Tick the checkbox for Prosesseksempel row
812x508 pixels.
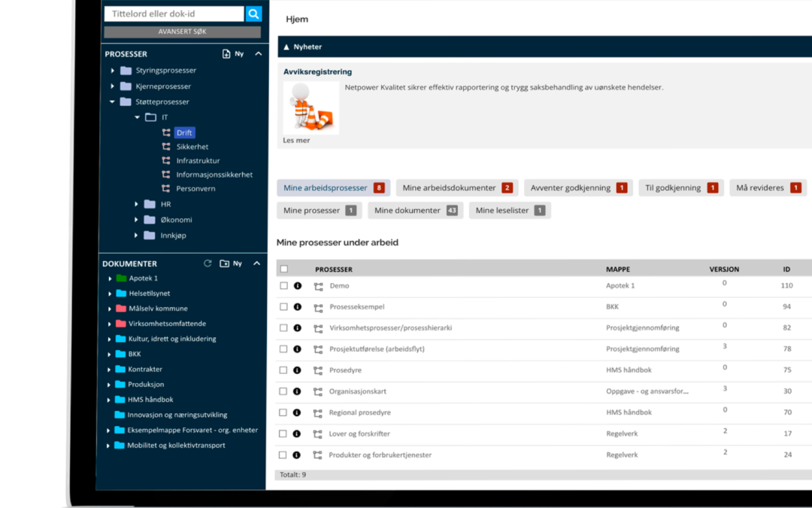coord(283,307)
